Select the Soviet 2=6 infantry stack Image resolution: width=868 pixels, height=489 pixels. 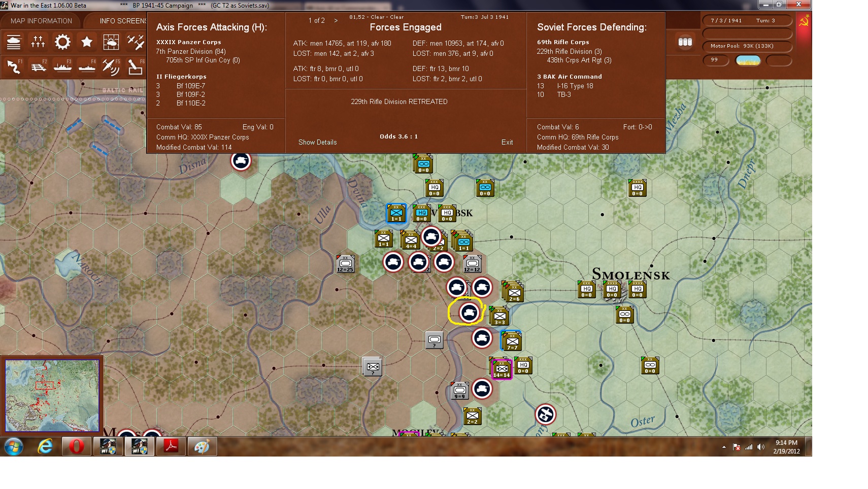pos(514,292)
